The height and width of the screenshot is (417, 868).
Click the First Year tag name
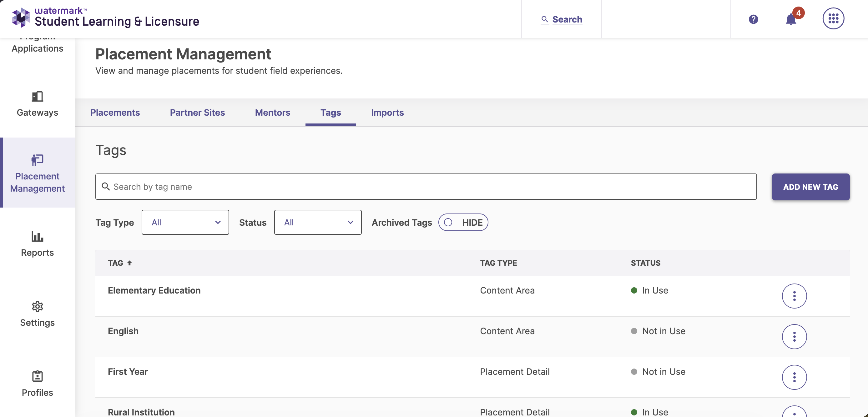click(128, 372)
